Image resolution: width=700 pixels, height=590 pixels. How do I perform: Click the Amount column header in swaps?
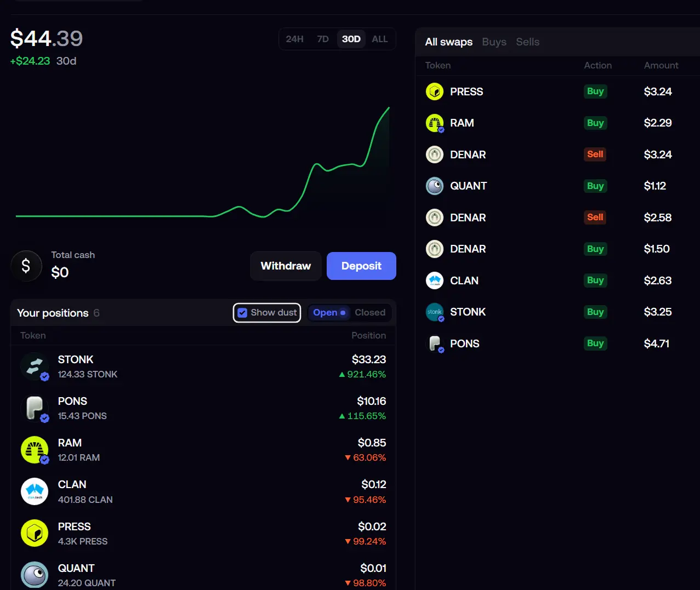[x=661, y=65]
